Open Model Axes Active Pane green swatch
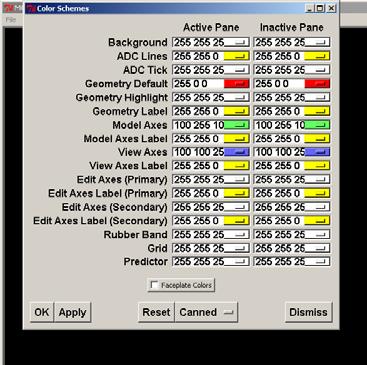 tap(236, 125)
